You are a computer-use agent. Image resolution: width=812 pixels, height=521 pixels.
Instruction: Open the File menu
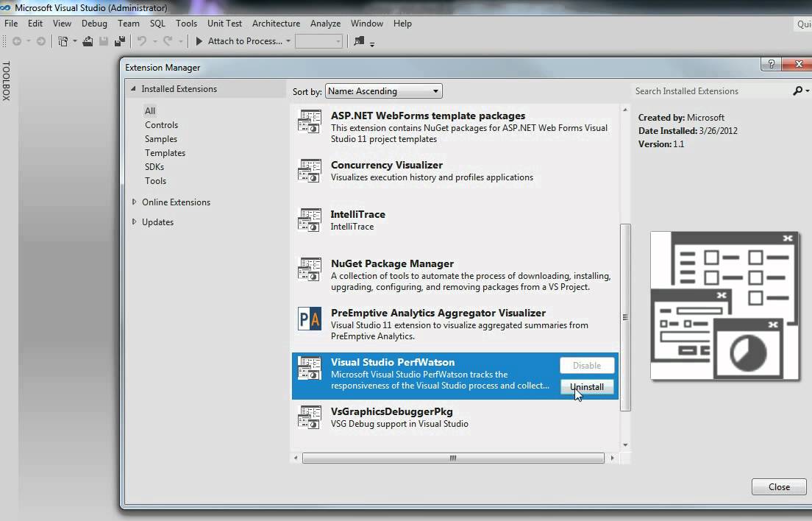coord(11,24)
